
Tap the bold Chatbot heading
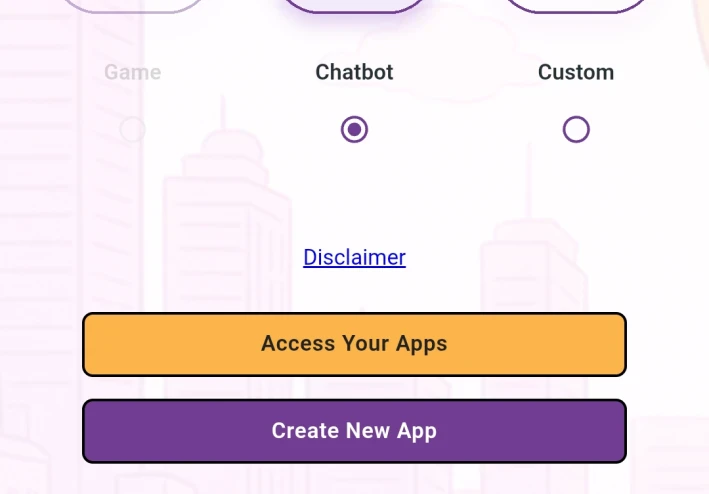[354, 72]
